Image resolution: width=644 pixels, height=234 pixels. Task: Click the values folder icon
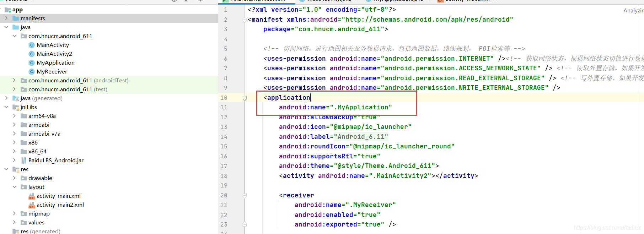[24, 222]
